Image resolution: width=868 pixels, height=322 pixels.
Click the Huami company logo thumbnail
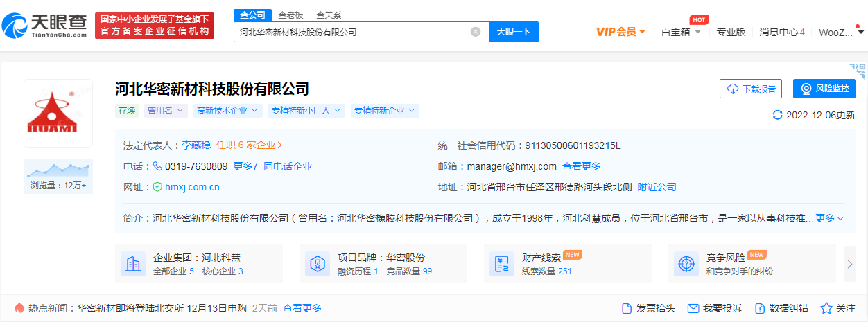[x=58, y=114]
